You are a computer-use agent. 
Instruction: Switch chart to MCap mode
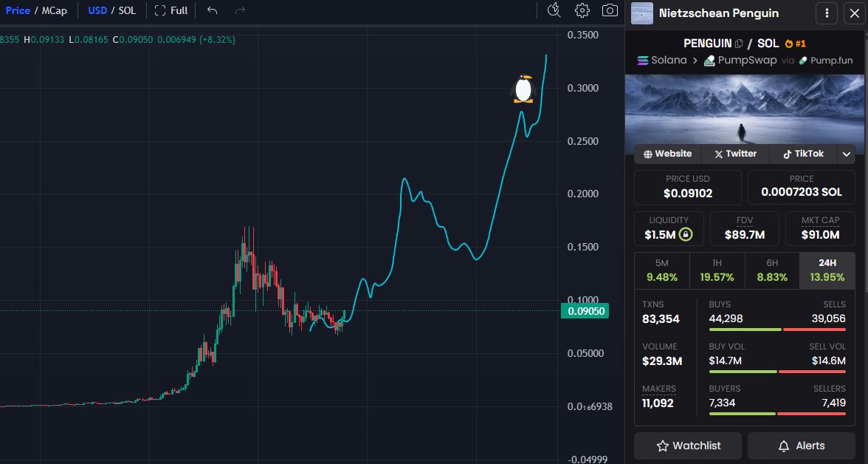[x=55, y=10]
